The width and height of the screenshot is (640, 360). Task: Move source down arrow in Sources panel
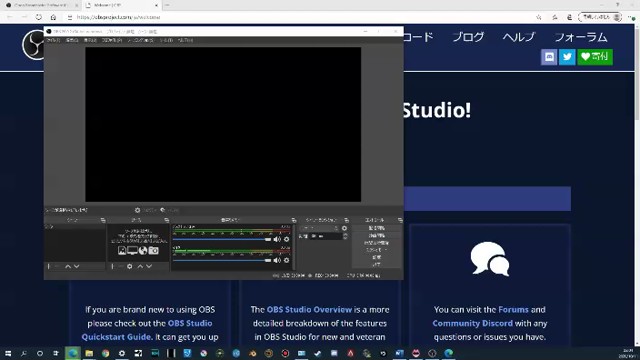pos(149,267)
